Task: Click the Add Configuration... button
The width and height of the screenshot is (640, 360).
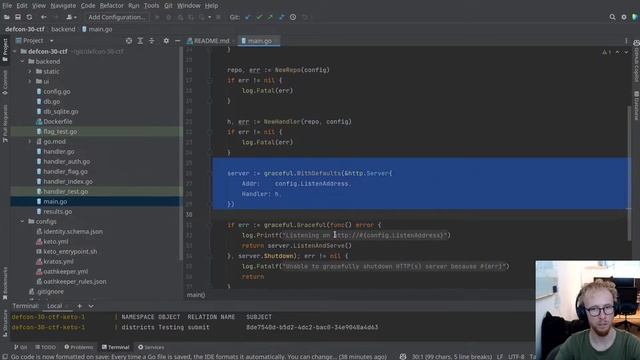Action: tap(117, 17)
